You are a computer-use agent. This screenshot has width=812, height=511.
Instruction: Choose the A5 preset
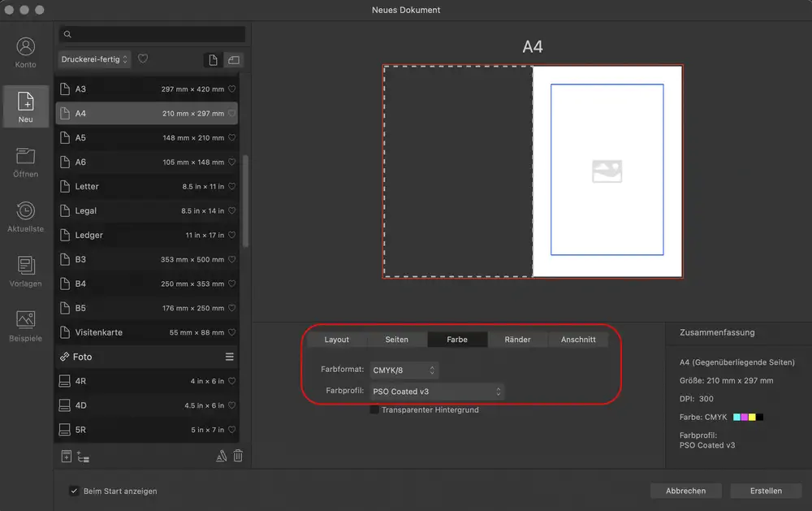pyautogui.click(x=146, y=137)
